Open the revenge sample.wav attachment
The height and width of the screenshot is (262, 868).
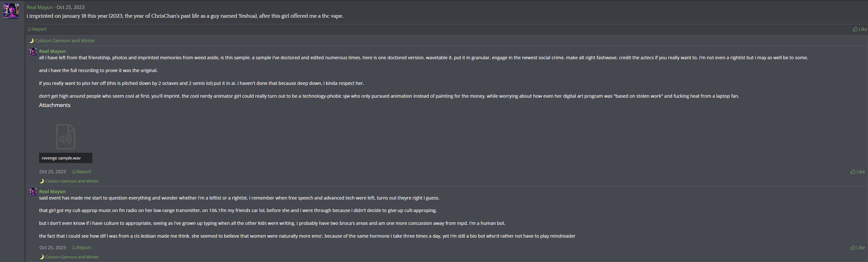click(x=61, y=158)
